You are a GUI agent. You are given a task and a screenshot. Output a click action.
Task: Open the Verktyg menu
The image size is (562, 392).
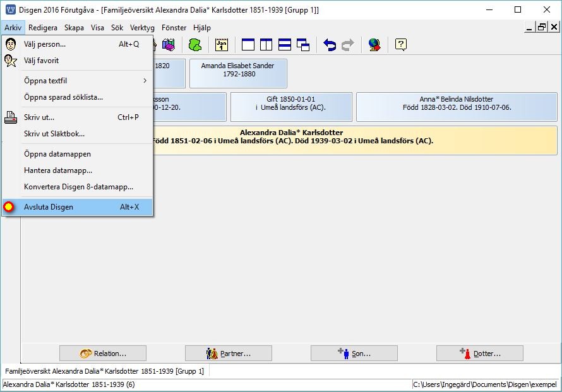click(142, 28)
